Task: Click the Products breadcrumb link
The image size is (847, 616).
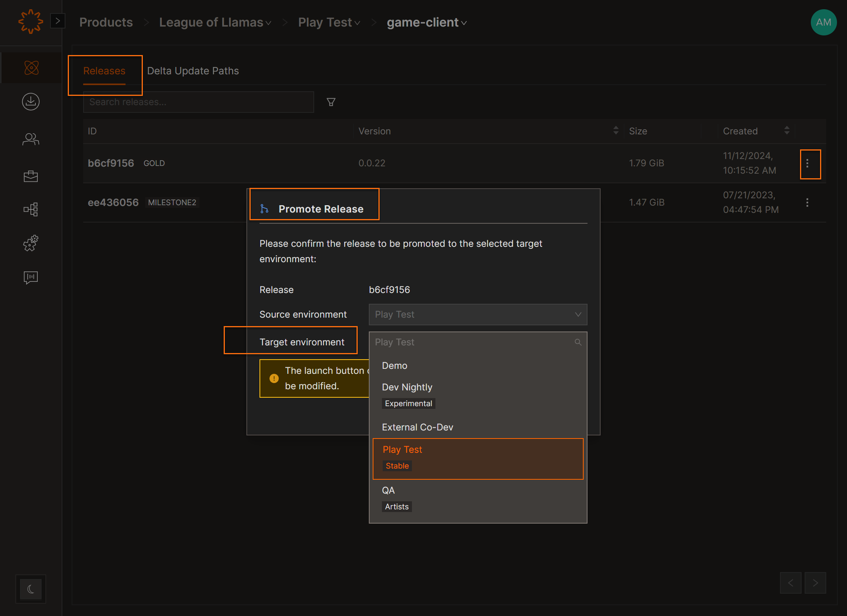Action: tap(106, 22)
